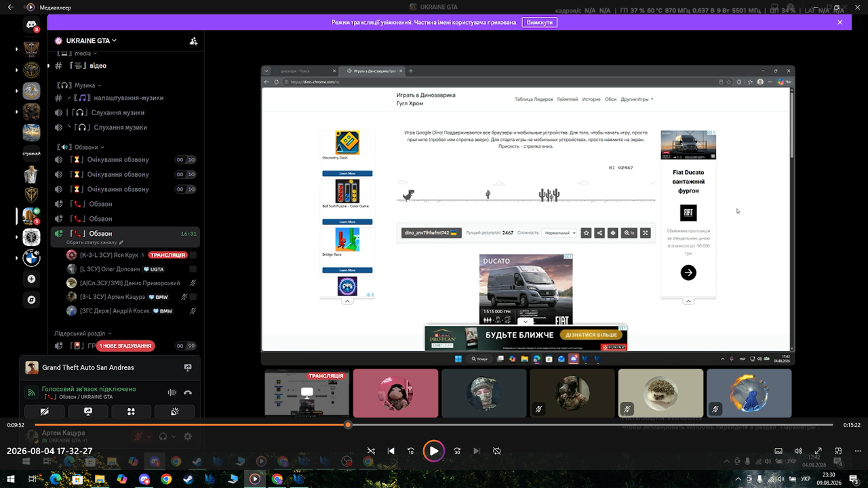Collapse the Музика channel category
Viewport: 868px width, 488px height.
coord(80,85)
